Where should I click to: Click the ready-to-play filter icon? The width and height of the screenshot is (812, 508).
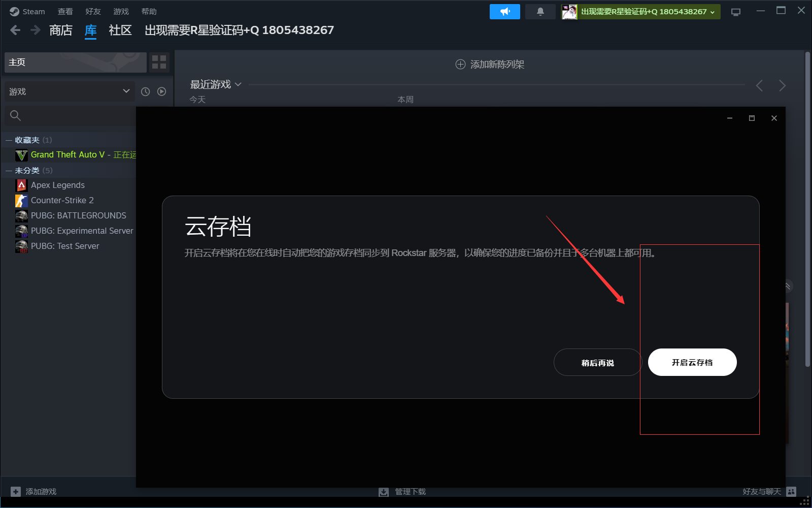click(x=161, y=91)
